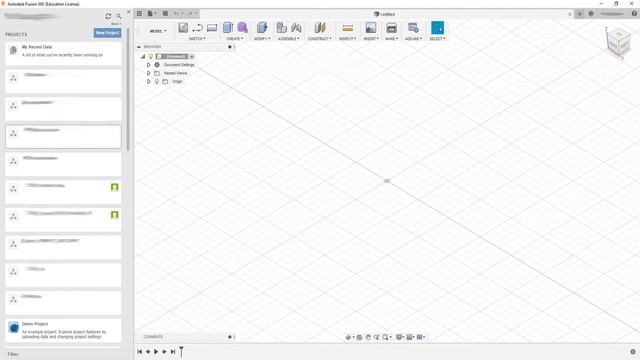
Task: Expand the Document Settings node
Action: pyautogui.click(x=149, y=65)
